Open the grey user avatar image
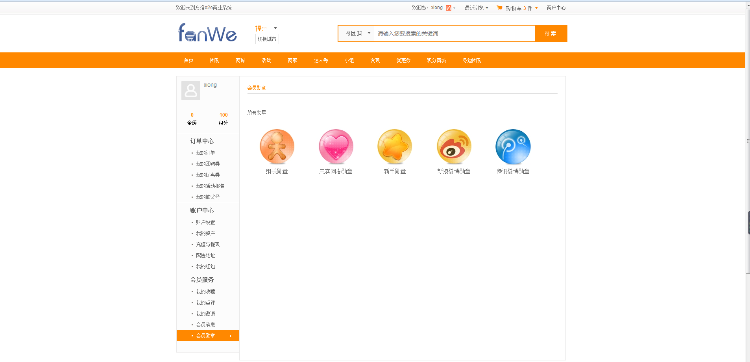Image resolution: width=750 pixels, height=362 pixels. (190, 90)
